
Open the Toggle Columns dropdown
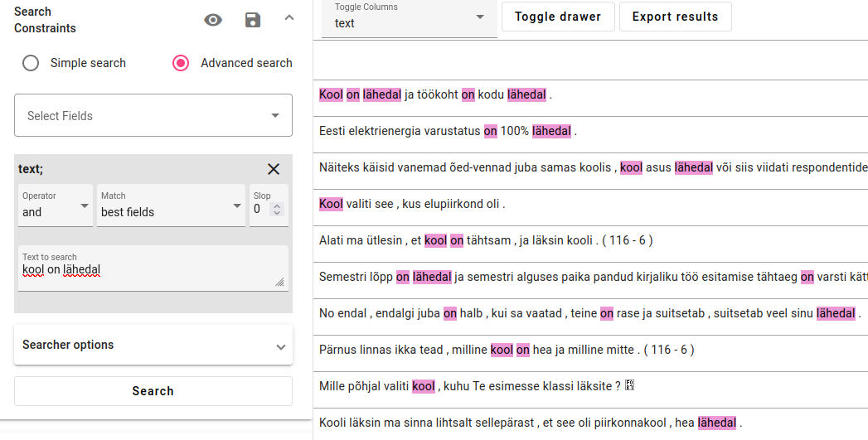point(410,19)
